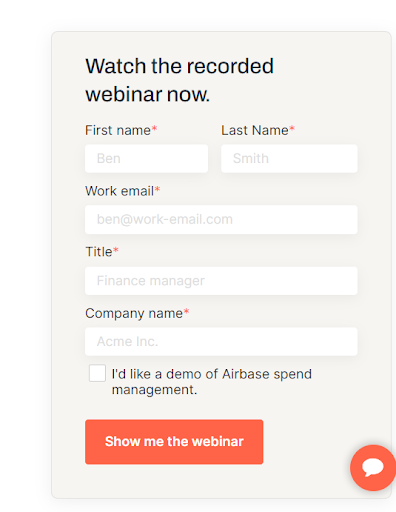Click the red asterisk beside Work email
The image size is (396, 512).
point(157,189)
